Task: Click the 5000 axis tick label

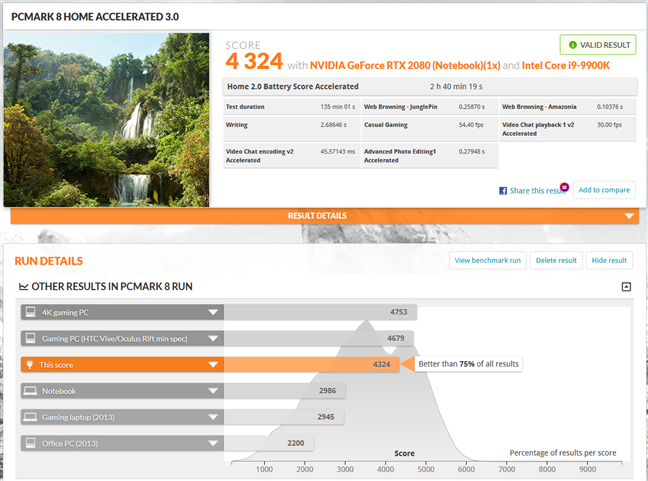Action: 426,469
